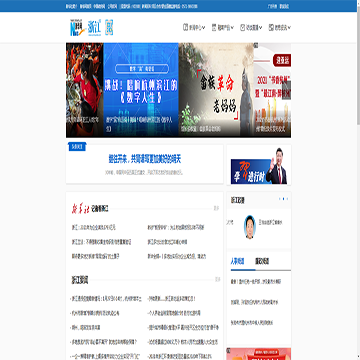Open the blue 《数字人生》 carousel banner
This screenshot has height=360, width=360.
141,90
